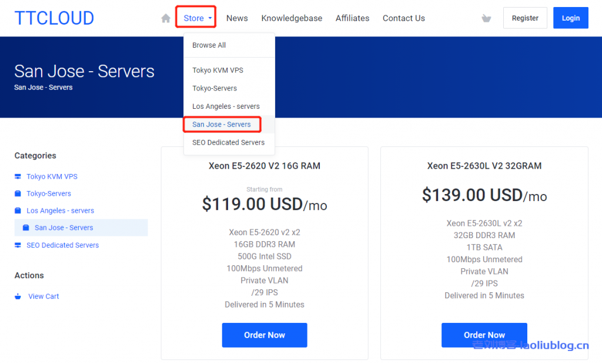Select Browse All from Store dropdown
The image size is (602, 364).
point(209,45)
